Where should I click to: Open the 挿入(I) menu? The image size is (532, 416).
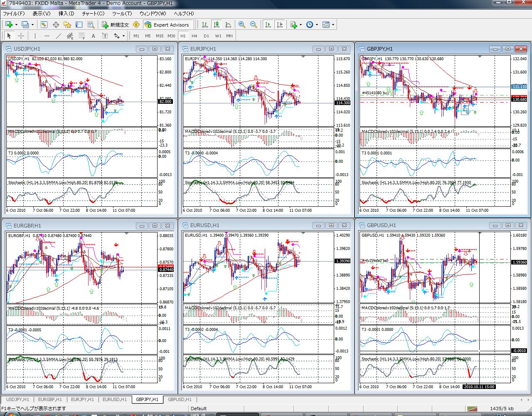(x=66, y=13)
